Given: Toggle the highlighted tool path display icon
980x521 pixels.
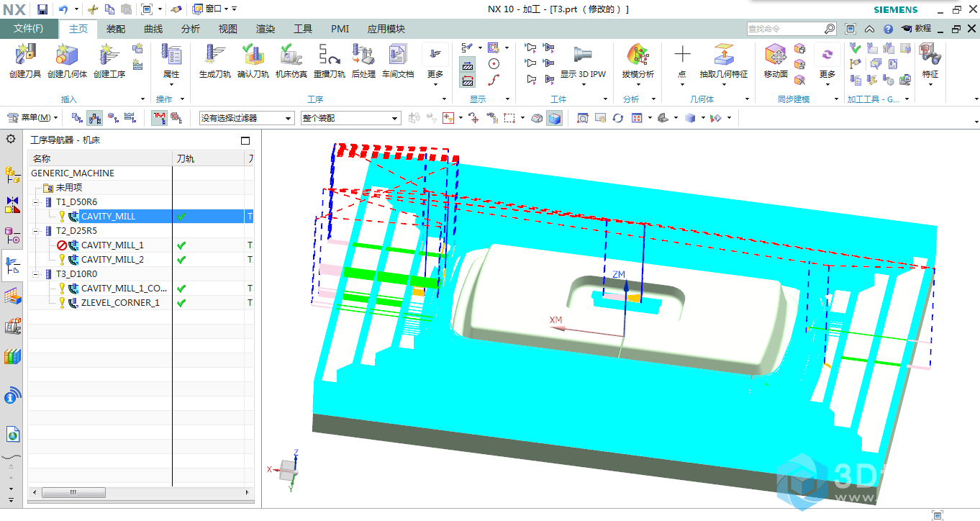Looking at the screenshot, I should click(x=159, y=117).
